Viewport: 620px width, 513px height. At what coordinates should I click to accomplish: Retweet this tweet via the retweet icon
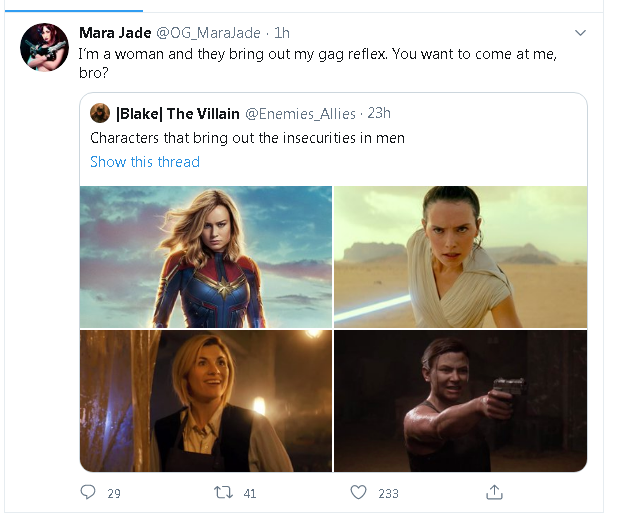(226, 492)
